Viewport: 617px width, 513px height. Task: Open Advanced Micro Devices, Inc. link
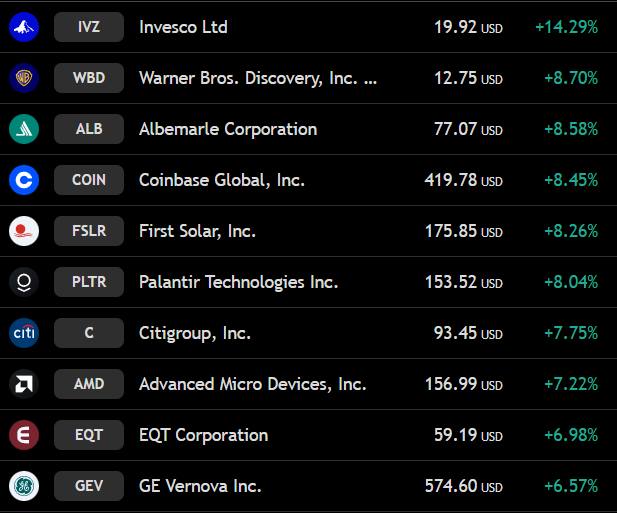pyautogui.click(x=253, y=384)
